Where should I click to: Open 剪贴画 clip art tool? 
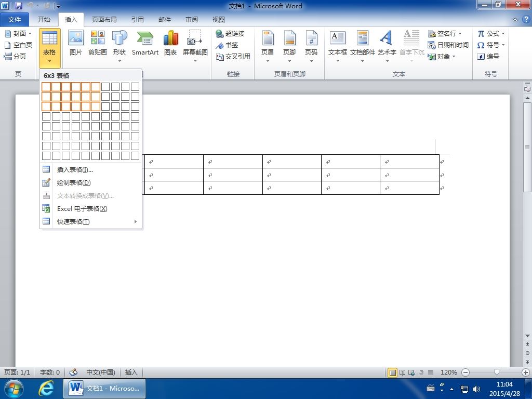97,43
